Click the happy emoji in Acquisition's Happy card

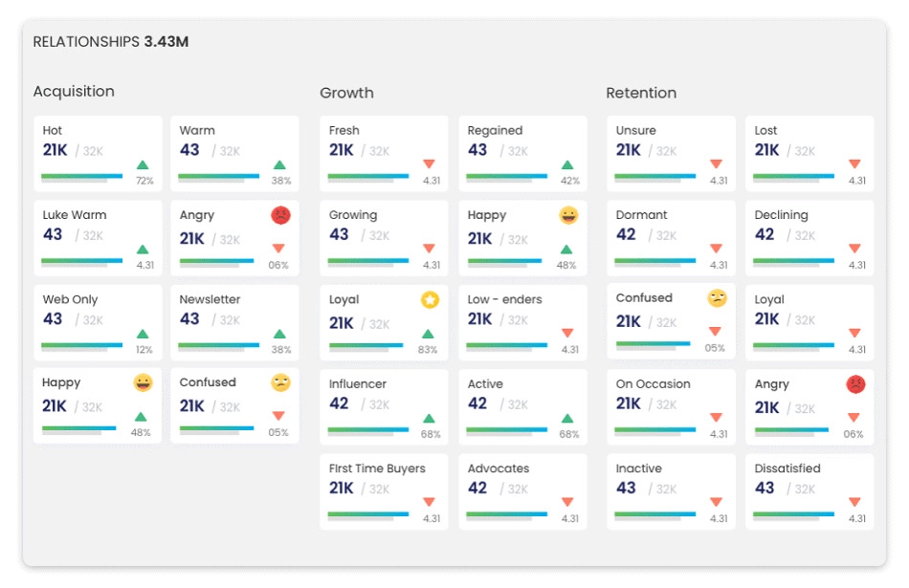click(143, 382)
